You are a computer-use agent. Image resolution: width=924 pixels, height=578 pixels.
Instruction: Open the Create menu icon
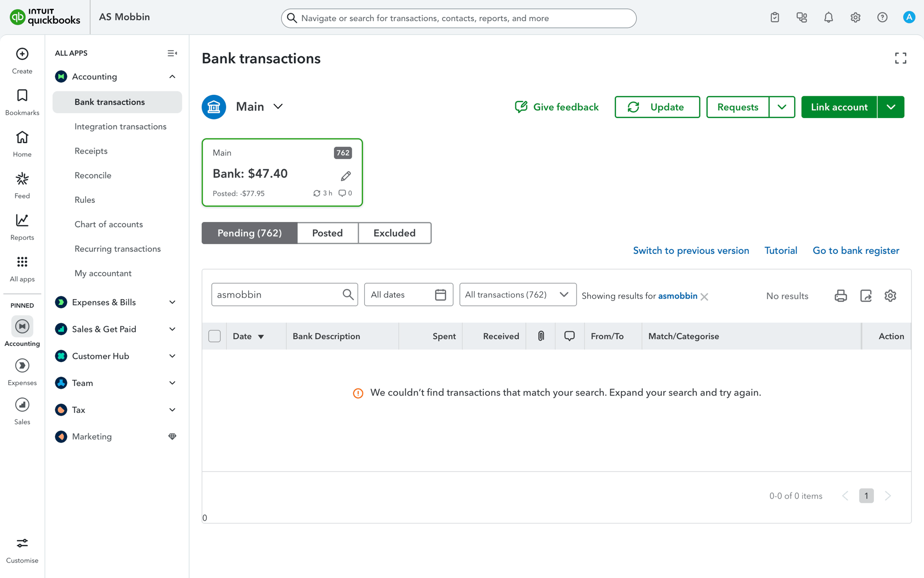point(22,54)
